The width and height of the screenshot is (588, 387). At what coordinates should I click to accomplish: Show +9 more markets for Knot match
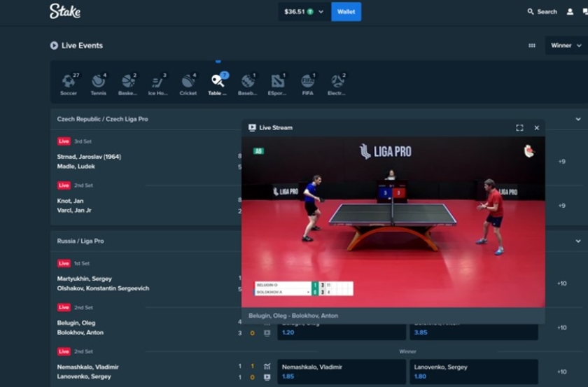tap(561, 206)
